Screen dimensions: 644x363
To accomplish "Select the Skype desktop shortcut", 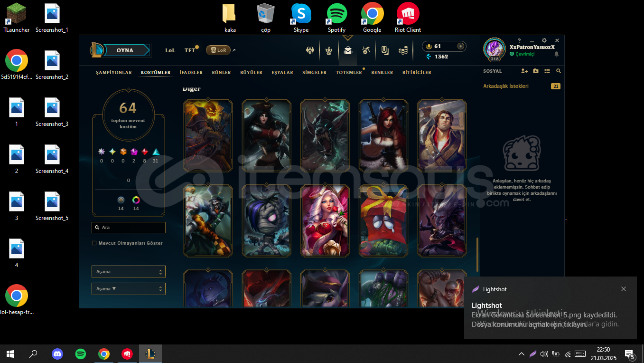I will point(301,18).
